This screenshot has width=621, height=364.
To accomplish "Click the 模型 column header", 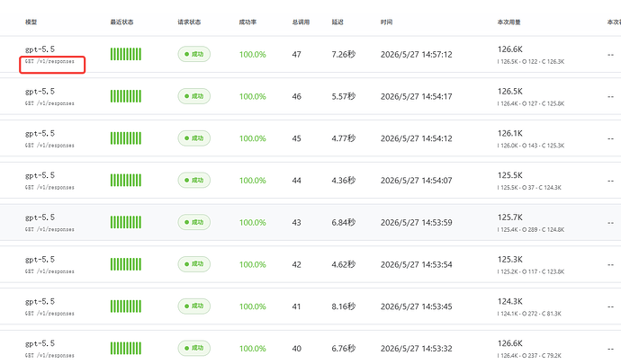I will (31, 22).
